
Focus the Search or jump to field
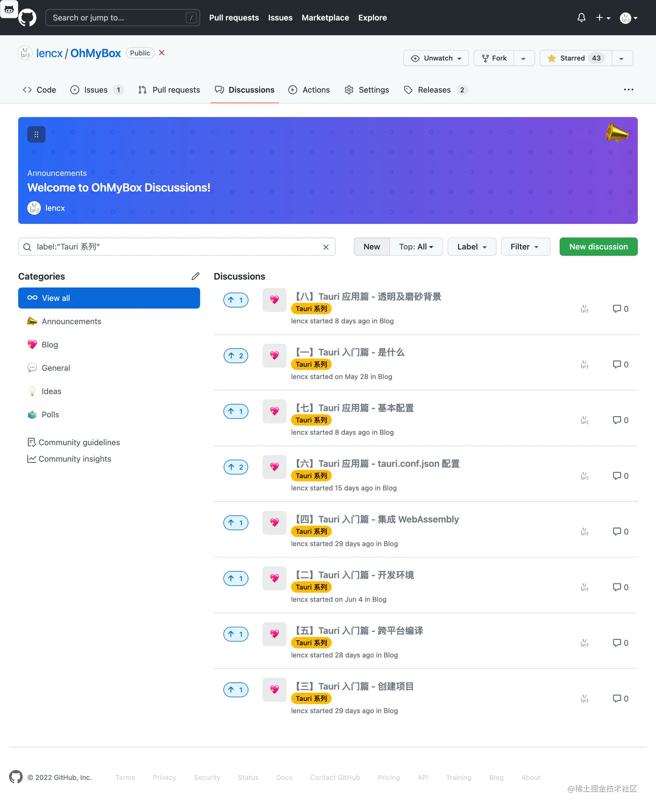click(123, 18)
